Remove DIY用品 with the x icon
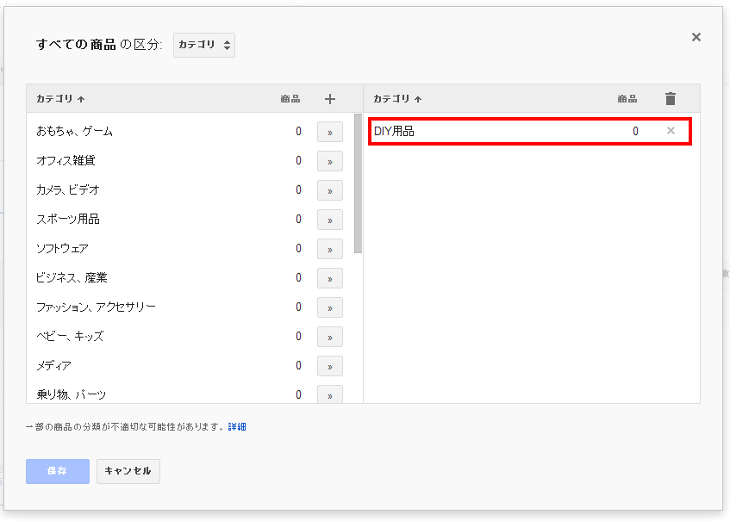The width and height of the screenshot is (730, 521). pyautogui.click(x=671, y=131)
